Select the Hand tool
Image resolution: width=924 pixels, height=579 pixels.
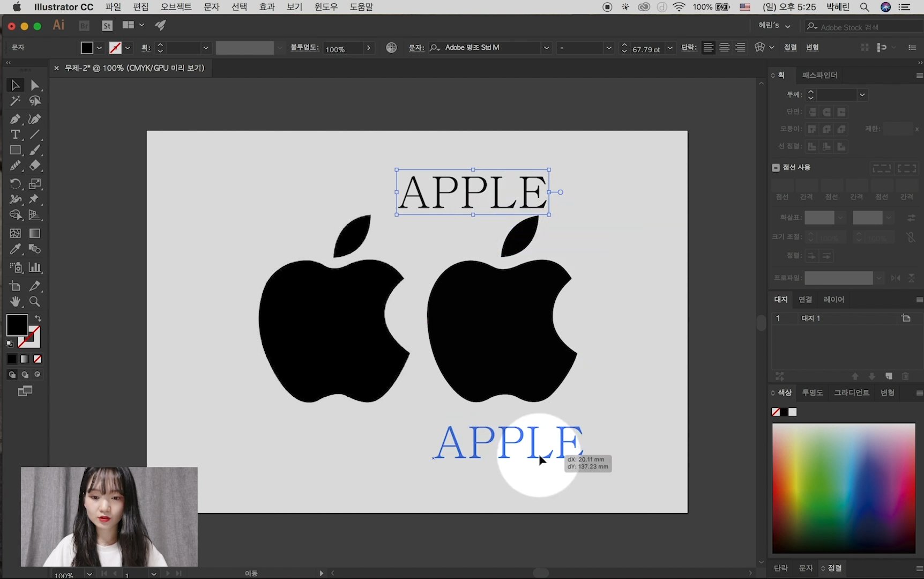(16, 301)
